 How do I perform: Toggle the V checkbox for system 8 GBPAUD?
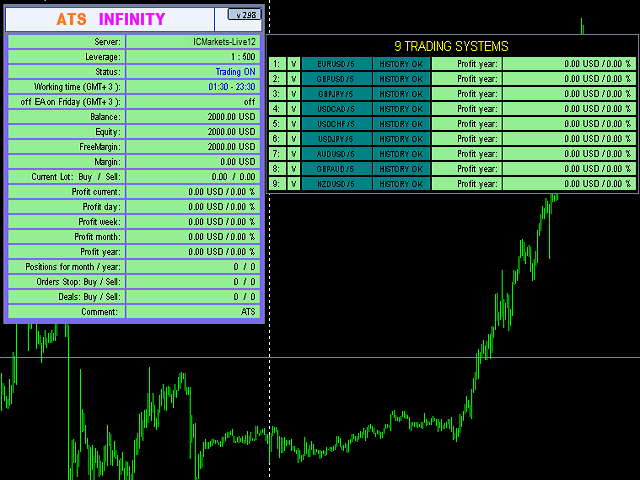coord(293,169)
